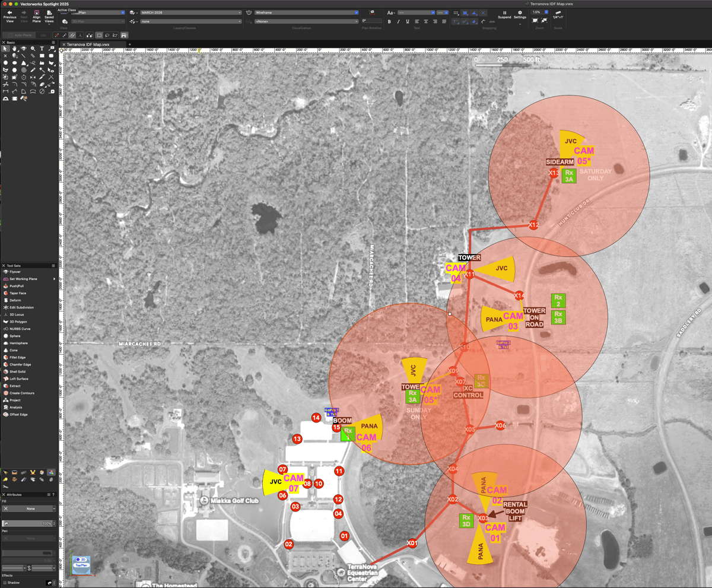Select the Text tool in Basic palette
Viewport: 712px width, 588px height.
coord(42,49)
